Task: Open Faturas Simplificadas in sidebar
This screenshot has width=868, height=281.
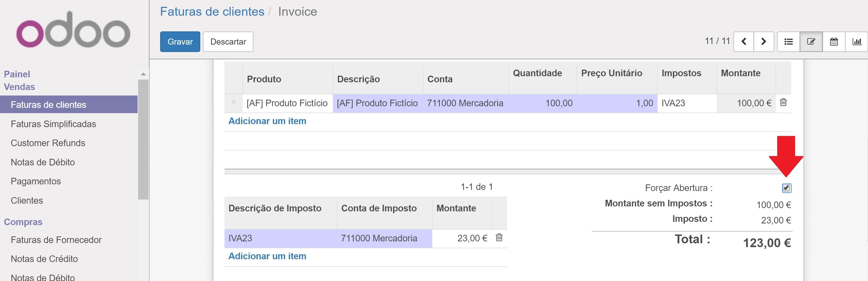Action: [53, 124]
